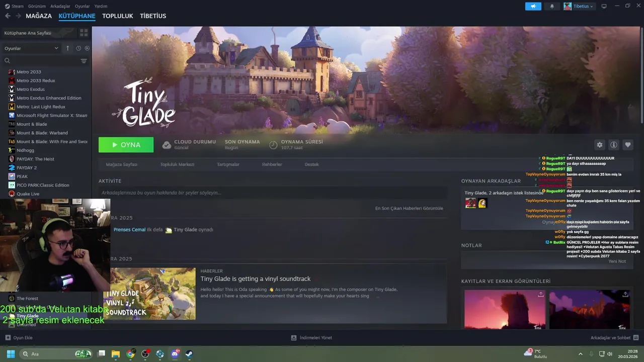Open the Yardım menu
The height and width of the screenshot is (362, 644).
tap(101, 6)
